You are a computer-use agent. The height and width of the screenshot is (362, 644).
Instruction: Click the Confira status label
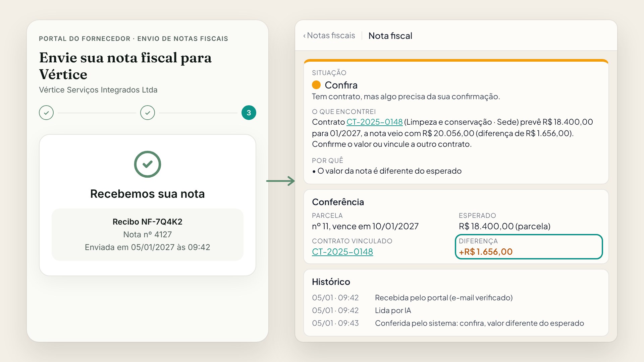pyautogui.click(x=341, y=85)
